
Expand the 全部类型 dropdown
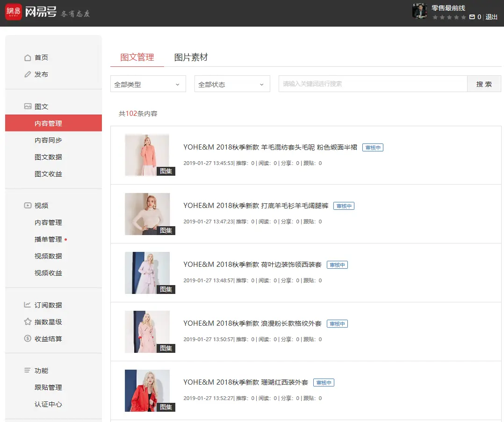coord(148,85)
